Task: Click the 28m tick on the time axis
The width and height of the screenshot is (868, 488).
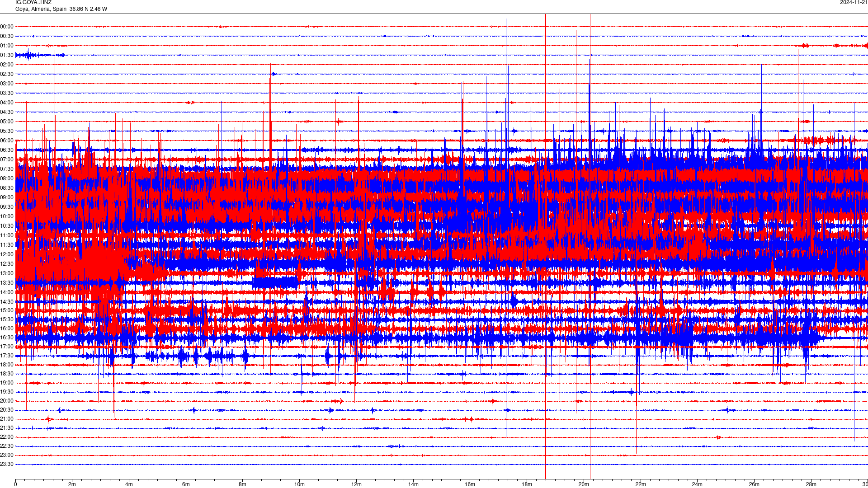Action: coord(811,484)
